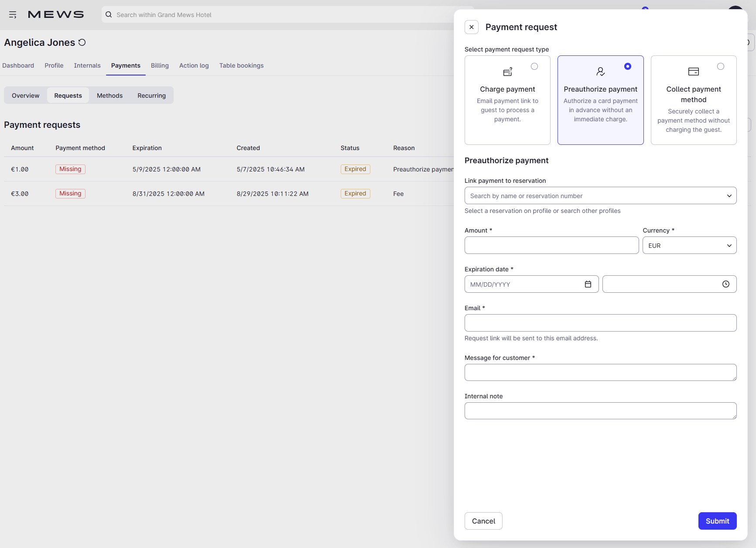The image size is (756, 548).
Task: Click the Status column header
Action: coord(350,148)
